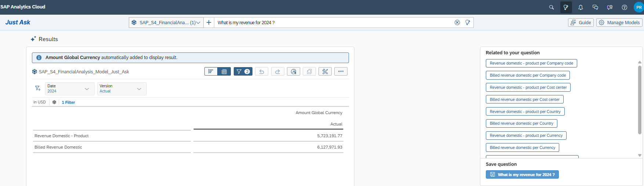The height and width of the screenshot is (186, 644).
Task: Click the 'Actual' column header
Action: tap(336, 124)
